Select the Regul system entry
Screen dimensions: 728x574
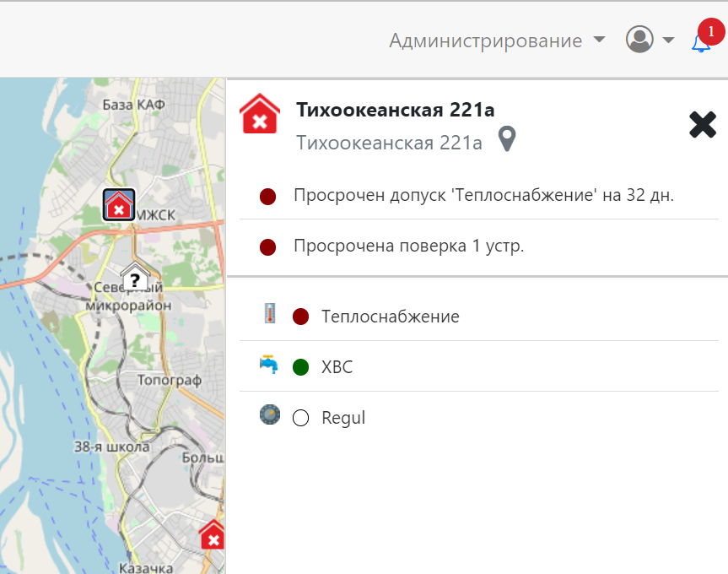tap(343, 418)
